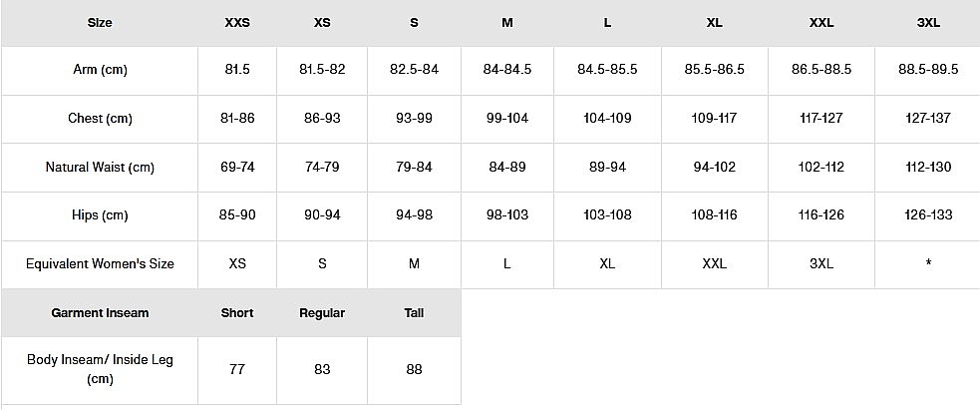Select the Natural Waist (cm) label

(x=100, y=168)
